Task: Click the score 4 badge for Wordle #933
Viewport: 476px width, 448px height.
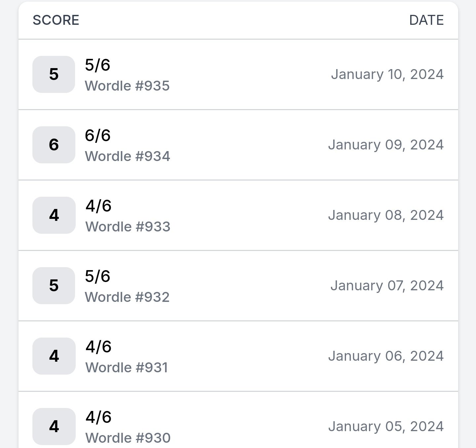Action: click(54, 215)
